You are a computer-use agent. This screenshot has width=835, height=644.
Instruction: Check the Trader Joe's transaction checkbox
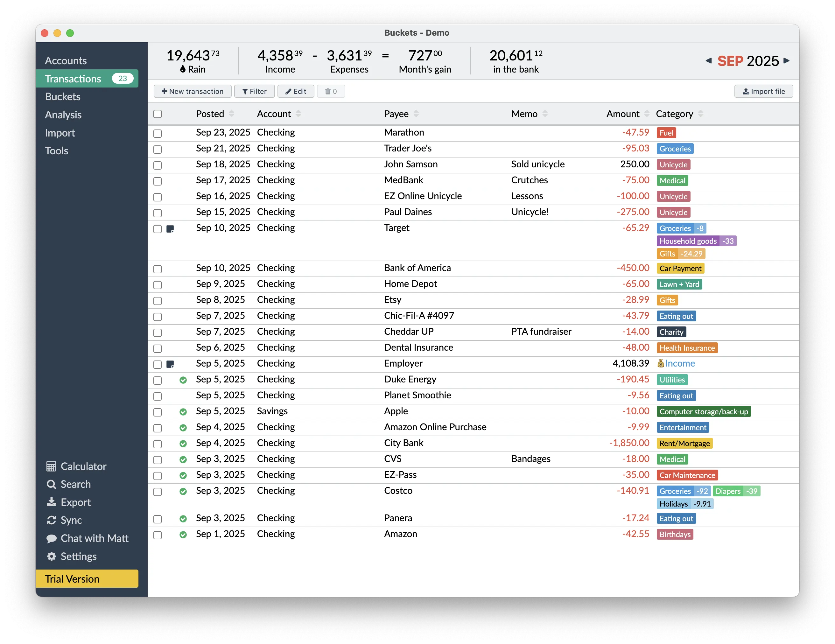click(x=158, y=150)
